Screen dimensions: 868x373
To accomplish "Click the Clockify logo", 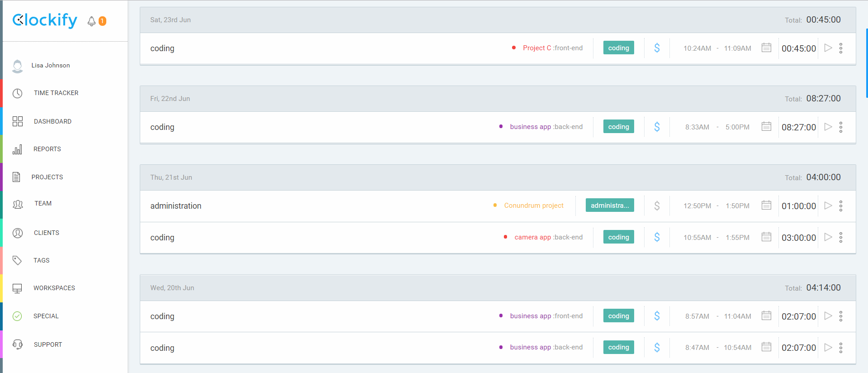I will tap(45, 20).
